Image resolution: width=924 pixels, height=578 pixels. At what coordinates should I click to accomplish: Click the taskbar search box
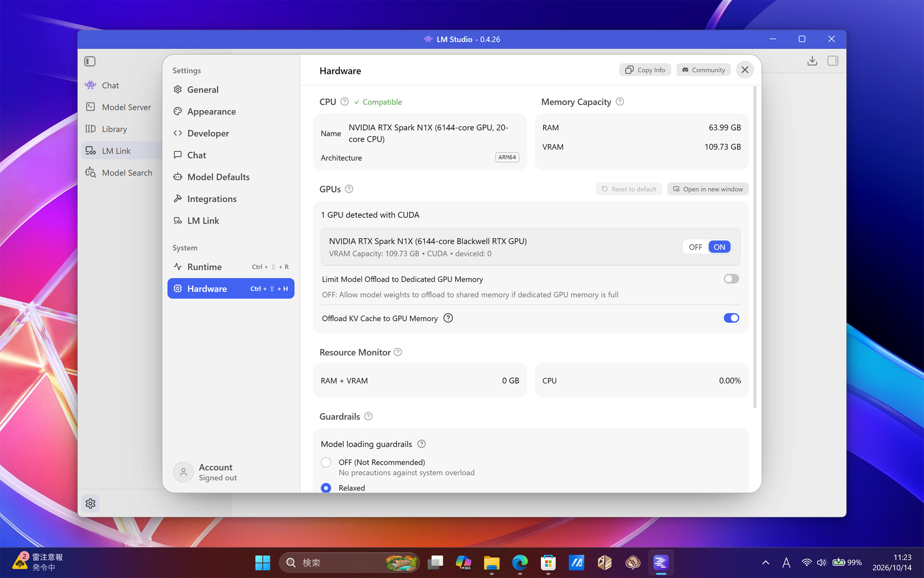[349, 562]
